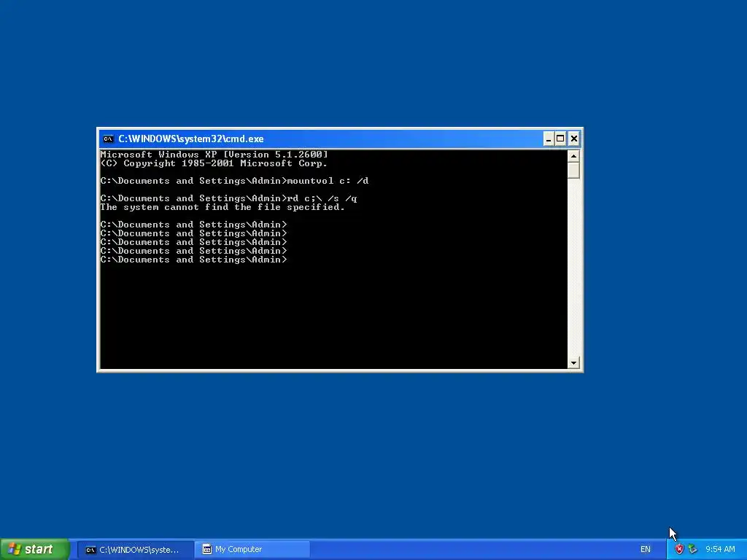
Task: Click the console scrollbar up arrow
Action: (x=573, y=156)
